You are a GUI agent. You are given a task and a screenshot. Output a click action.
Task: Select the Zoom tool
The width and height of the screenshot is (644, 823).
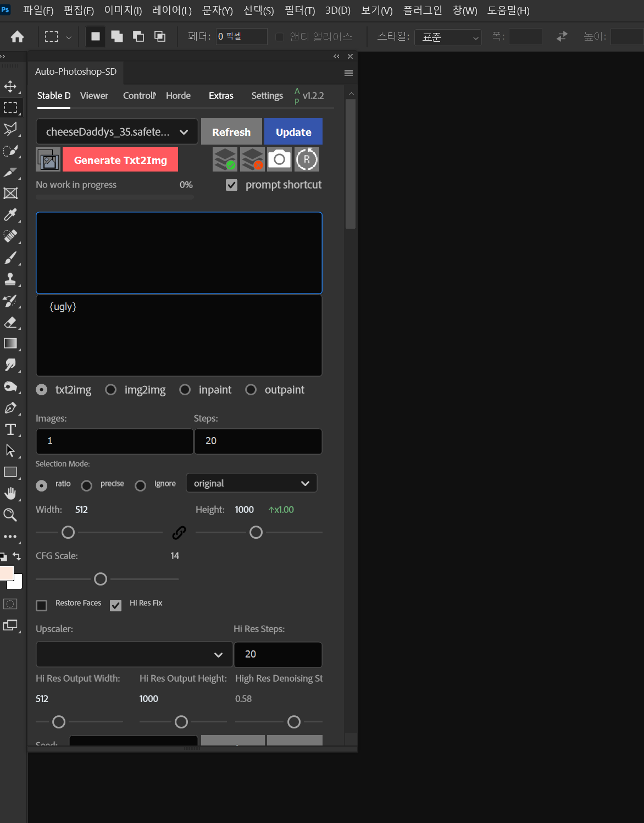pos(10,515)
